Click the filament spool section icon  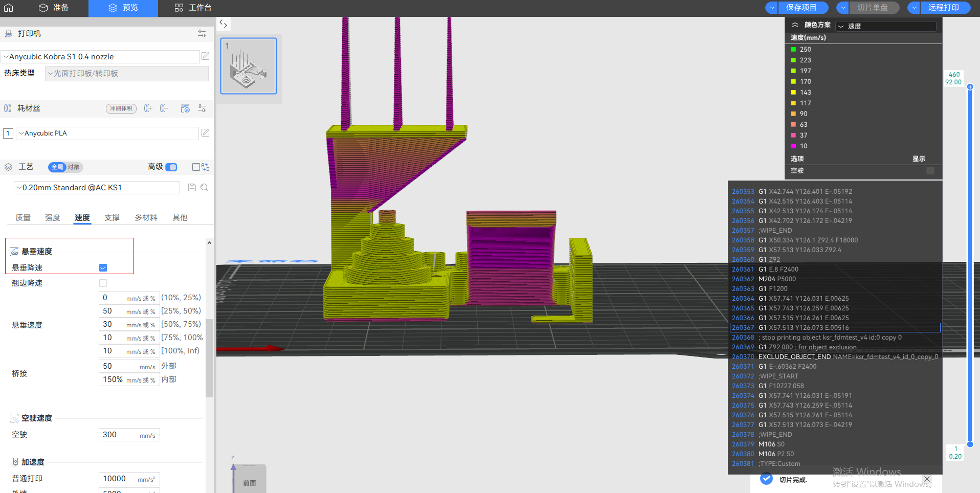(8, 108)
